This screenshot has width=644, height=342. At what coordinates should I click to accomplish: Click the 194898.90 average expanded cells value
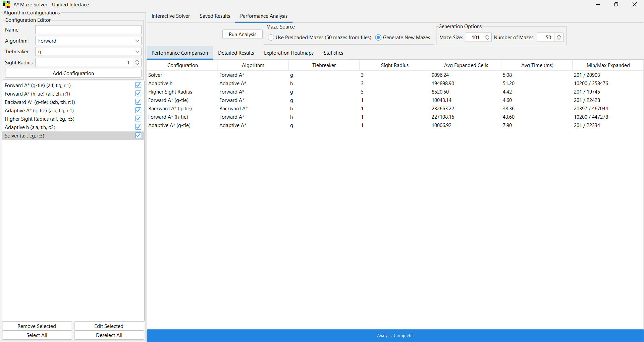(443, 83)
